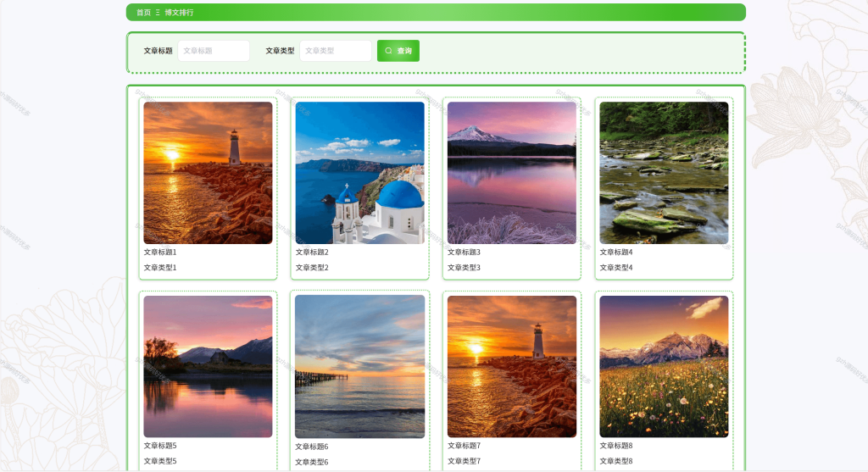The width and height of the screenshot is (868, 472).
Task: Open the beach pier sunset thumbnail
Action: tap(359, 366)
